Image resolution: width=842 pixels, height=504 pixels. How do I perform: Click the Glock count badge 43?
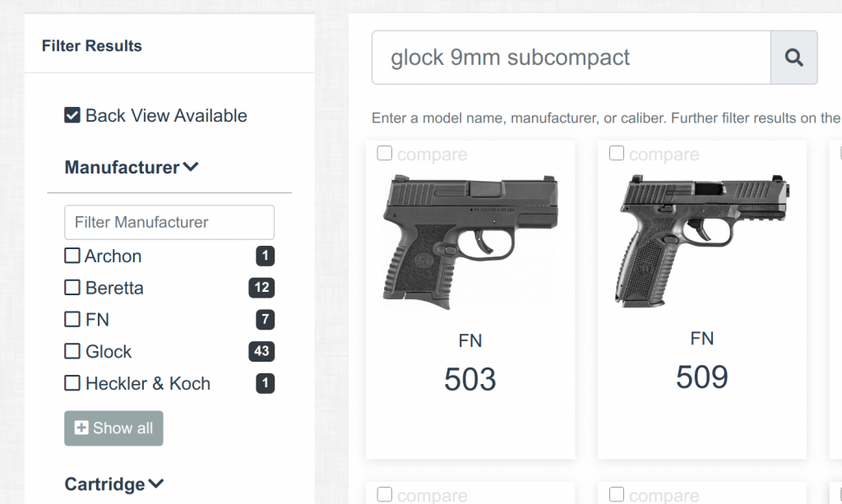(x=261, y=352)
